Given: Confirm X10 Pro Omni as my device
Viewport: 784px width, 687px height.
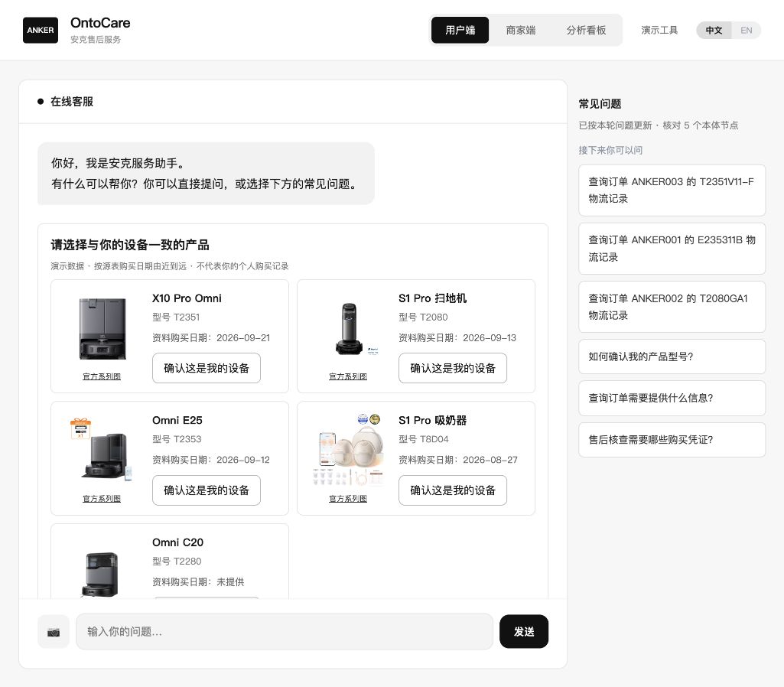Looking at the screenshot, I should [x=207, y=368].
